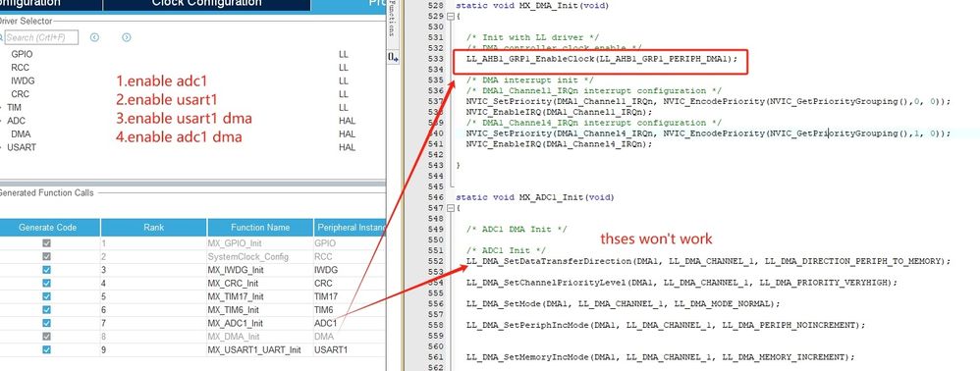Go to next search result in Driver Selector
Screen dimensions: 980x371
pos(127,37)
